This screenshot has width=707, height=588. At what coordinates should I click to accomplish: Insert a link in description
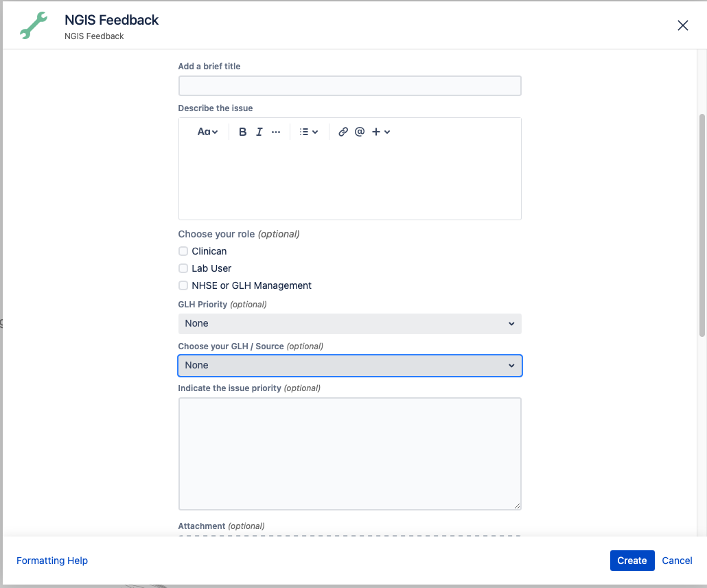pos(343,132)
